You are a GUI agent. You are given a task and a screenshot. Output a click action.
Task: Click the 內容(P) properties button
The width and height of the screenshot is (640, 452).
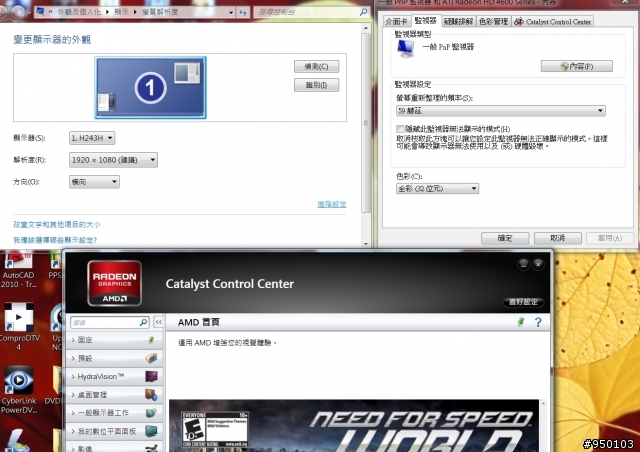click(576, 66)
